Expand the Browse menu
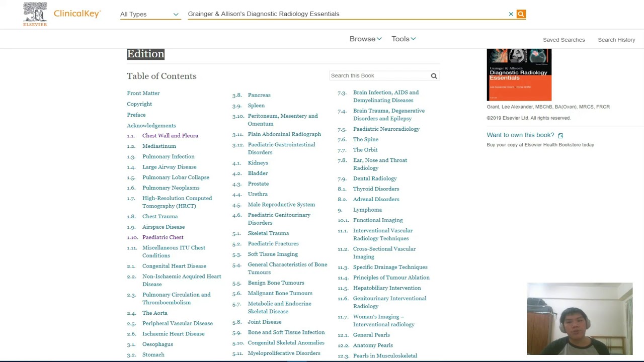This screenshot has width=644, height=362. point(365,39)
